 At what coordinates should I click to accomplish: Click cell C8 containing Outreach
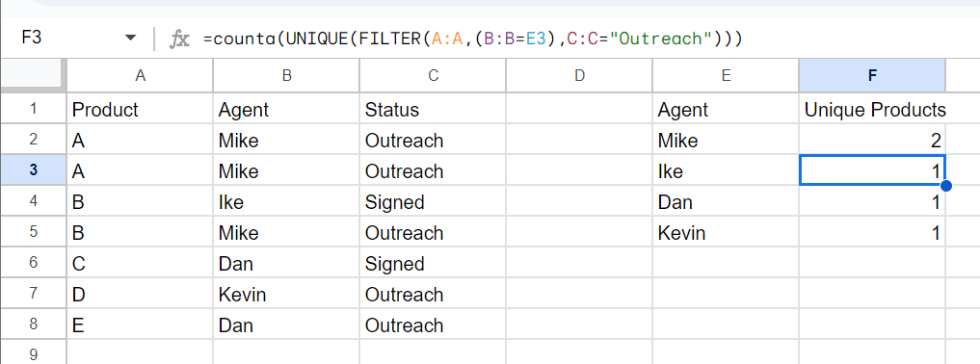pos(433,325)
